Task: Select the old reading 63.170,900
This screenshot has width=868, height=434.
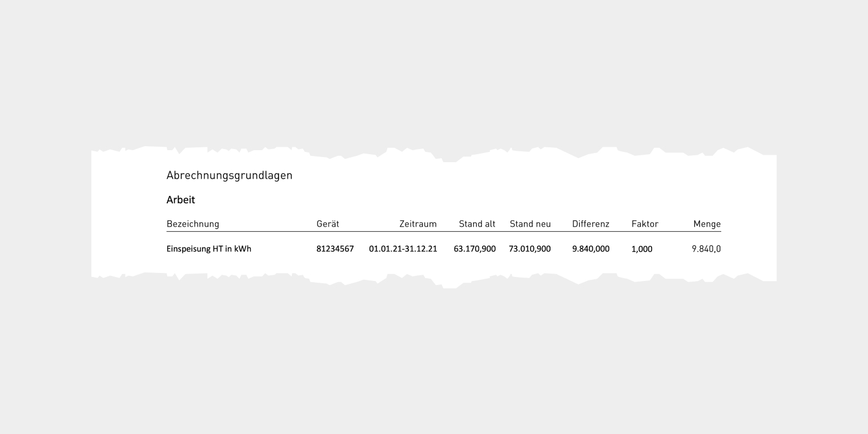Action: pos(475,249)
